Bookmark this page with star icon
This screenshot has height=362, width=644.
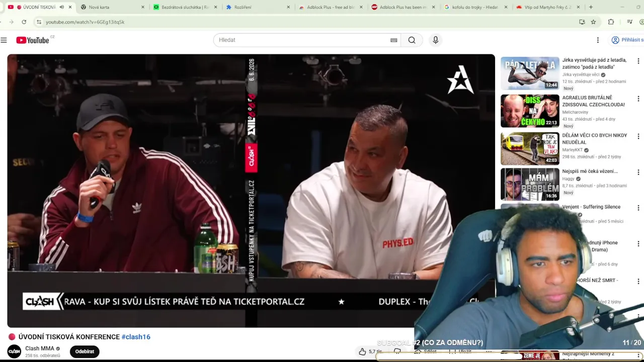593,22
